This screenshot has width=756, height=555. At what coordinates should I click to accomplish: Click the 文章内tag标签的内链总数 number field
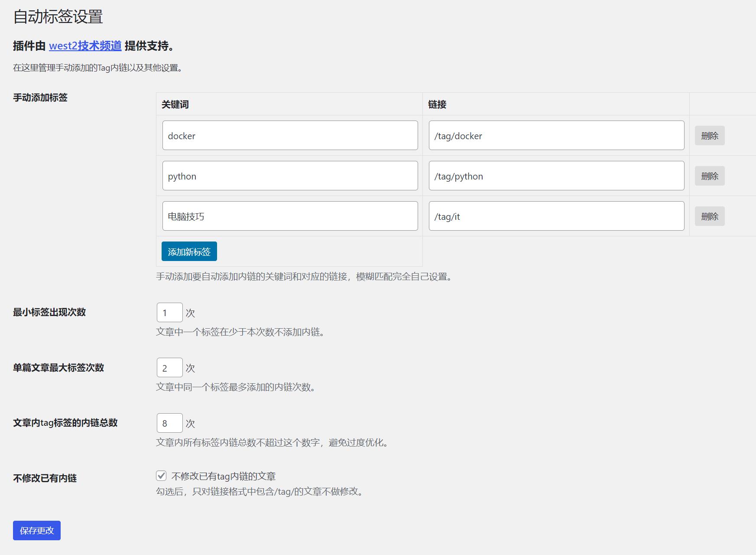pyautogui.click(x=170, y=423)
